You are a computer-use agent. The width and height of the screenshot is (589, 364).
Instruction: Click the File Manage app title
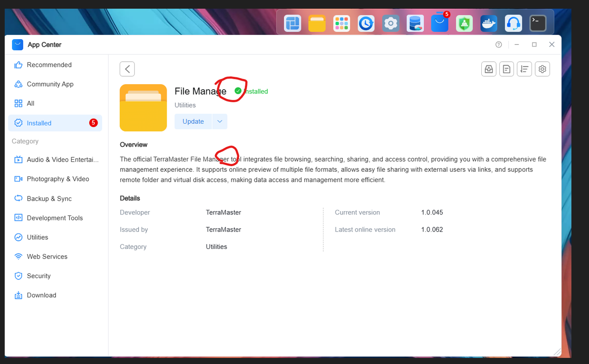(201, 91)
